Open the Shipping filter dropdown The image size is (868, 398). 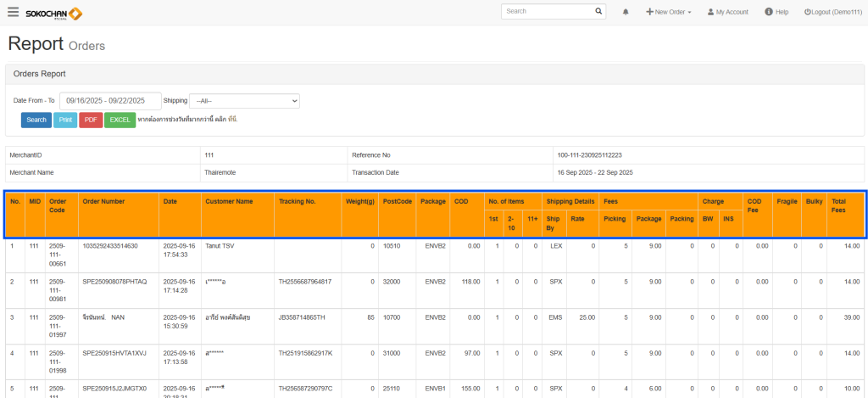(x=244, y=100)
